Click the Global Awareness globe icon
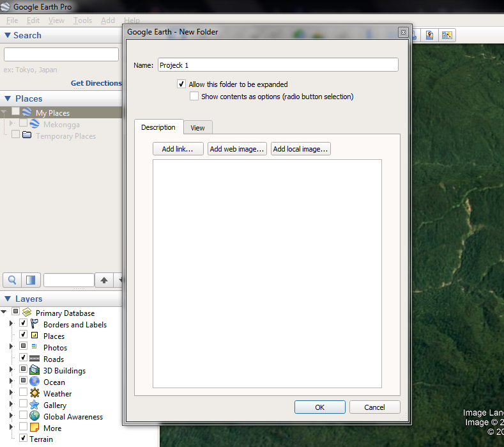The width and height of the screenshot is (504, 447). point(34,416)
